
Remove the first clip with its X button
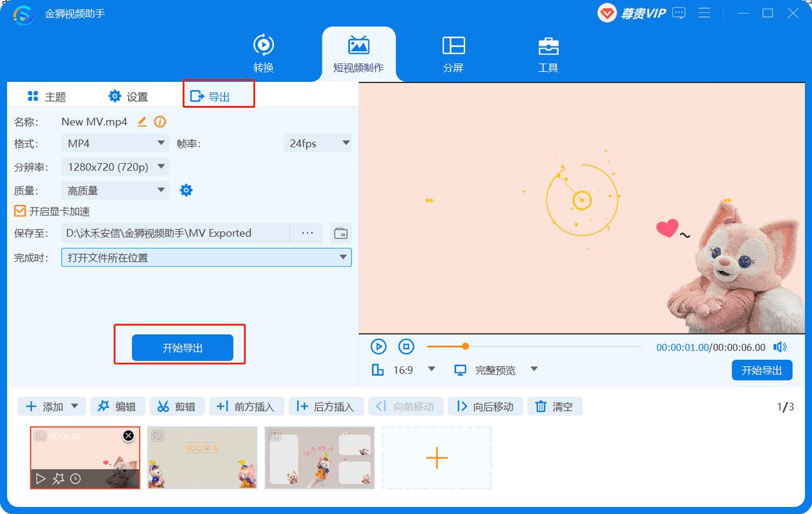[x=129, y=435]
